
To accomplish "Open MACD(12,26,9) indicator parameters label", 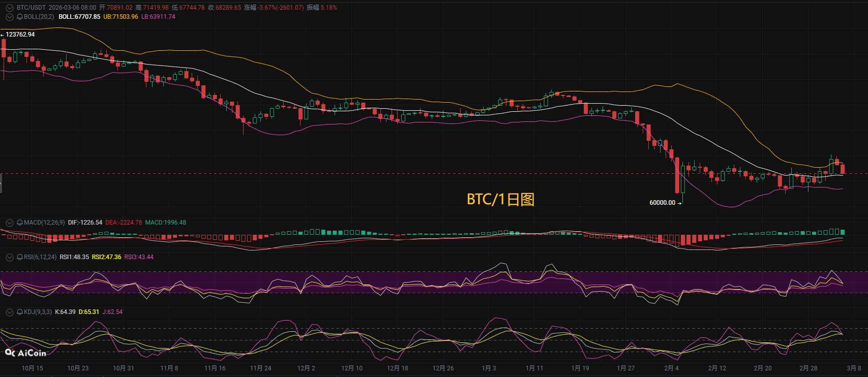I will (x=44, y=223).
